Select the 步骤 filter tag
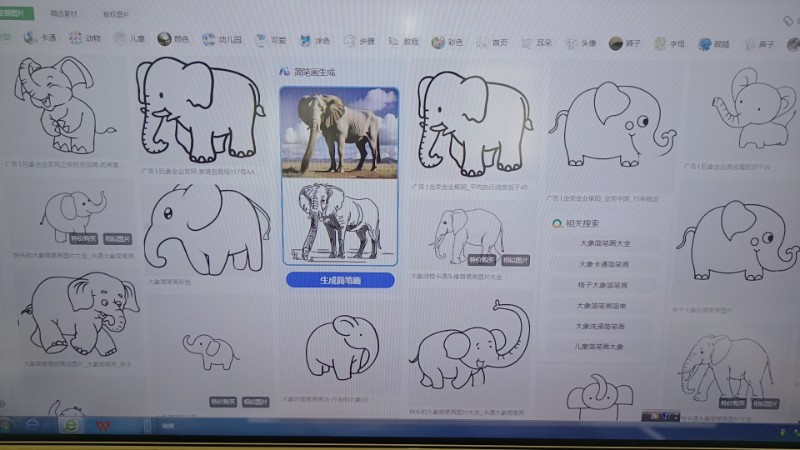The image size is (800, 450). (x=359, y=41)
